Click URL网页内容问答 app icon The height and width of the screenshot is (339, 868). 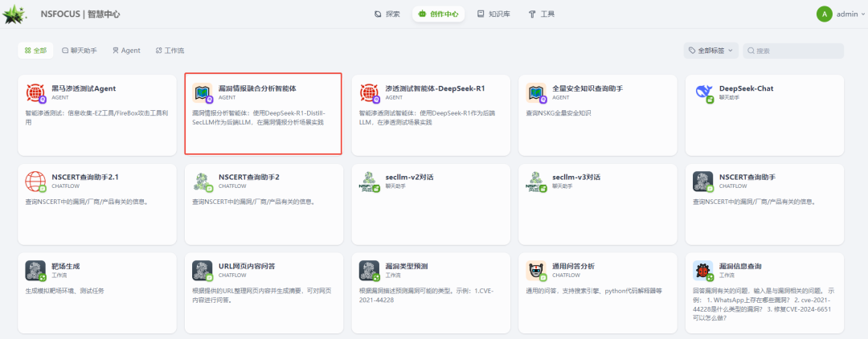click(203, 271)
